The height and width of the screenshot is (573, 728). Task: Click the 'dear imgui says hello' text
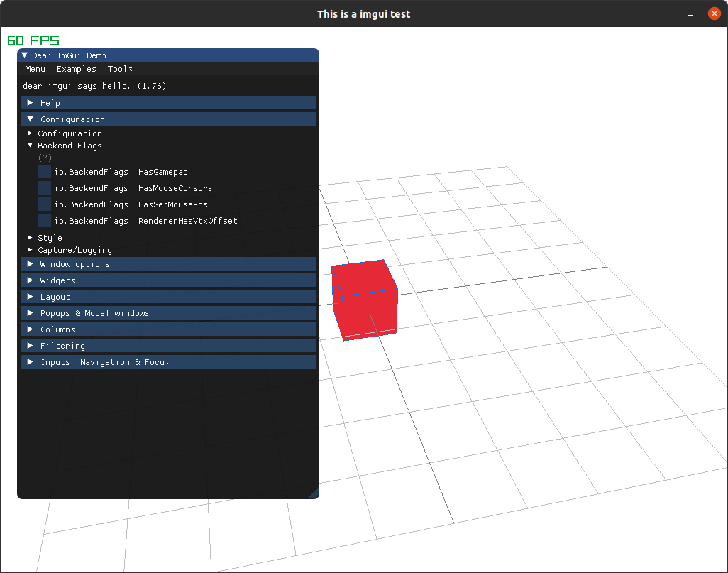[94, 86]
